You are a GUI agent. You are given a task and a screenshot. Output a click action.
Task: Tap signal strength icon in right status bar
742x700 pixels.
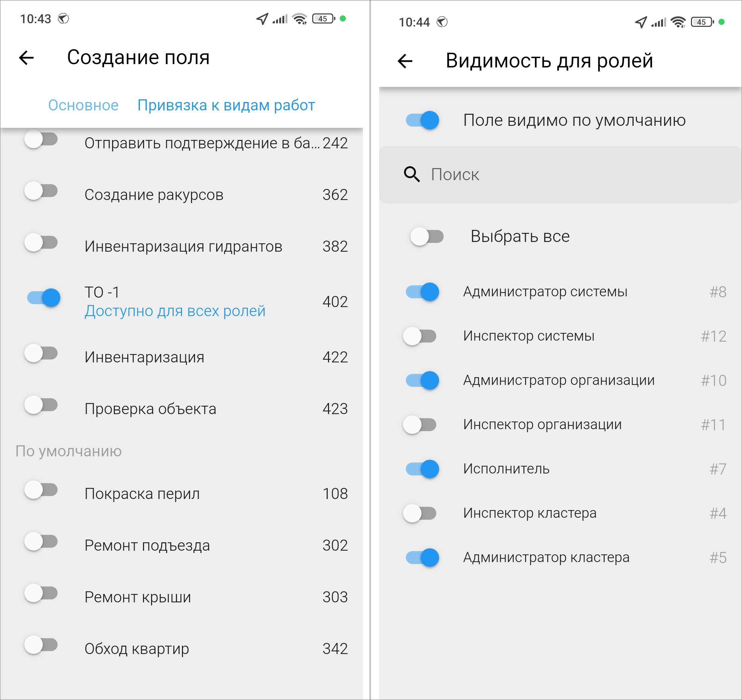(x=659, y=22)
